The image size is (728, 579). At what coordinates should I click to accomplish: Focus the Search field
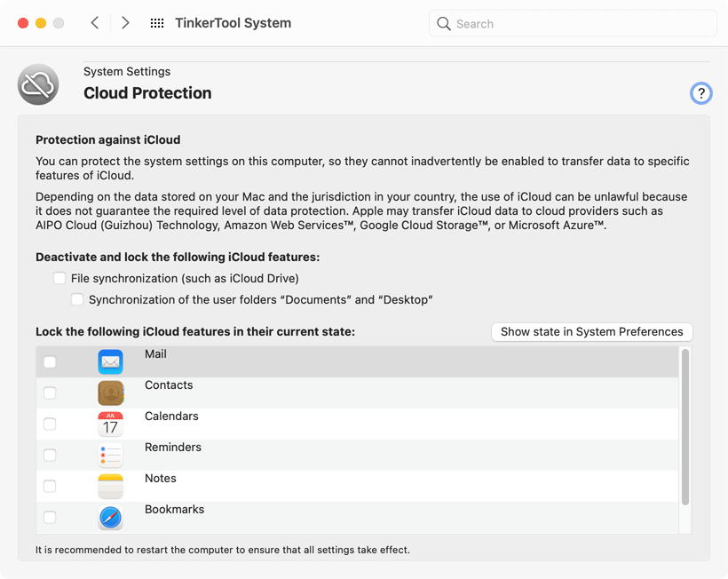573,24
